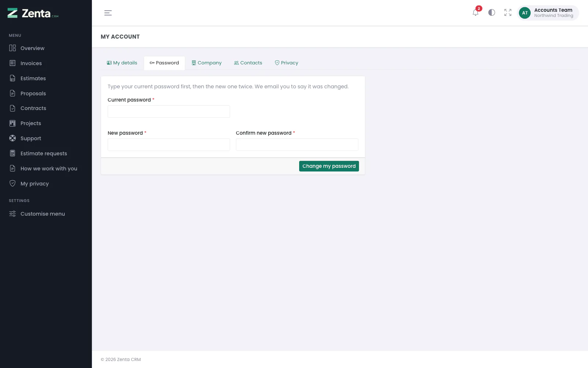588x368 pixels.
Task: Open Estimates sidebar item
Action: pyautogui.click(x=46, y=78)
